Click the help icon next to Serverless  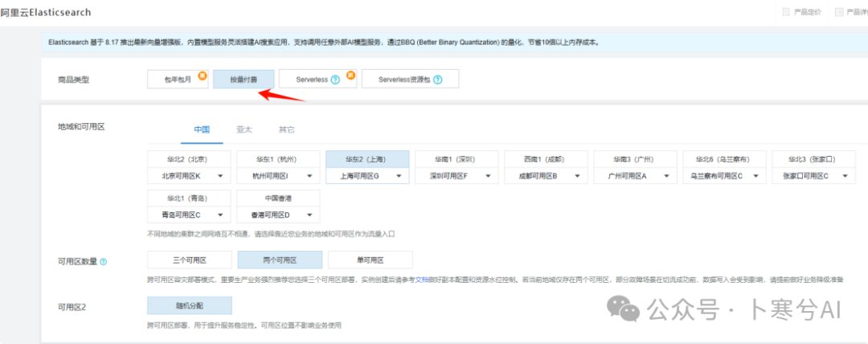pyautogui.click(x=335, y=80)
